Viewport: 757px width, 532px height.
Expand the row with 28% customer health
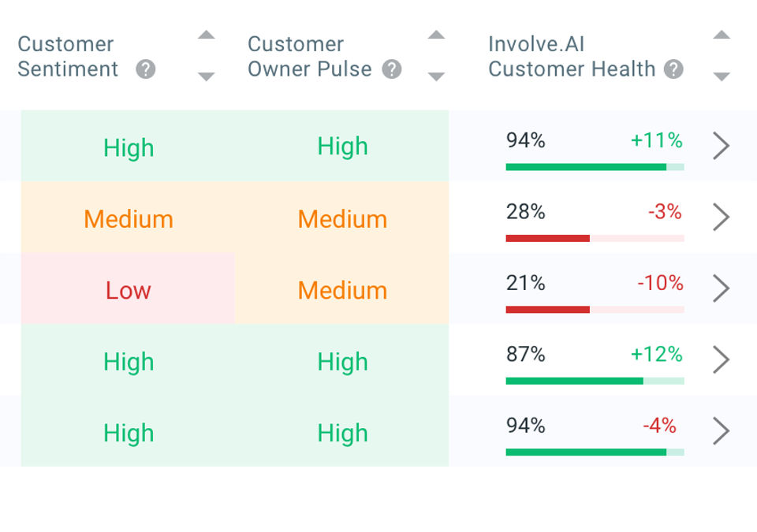point(721,217)
